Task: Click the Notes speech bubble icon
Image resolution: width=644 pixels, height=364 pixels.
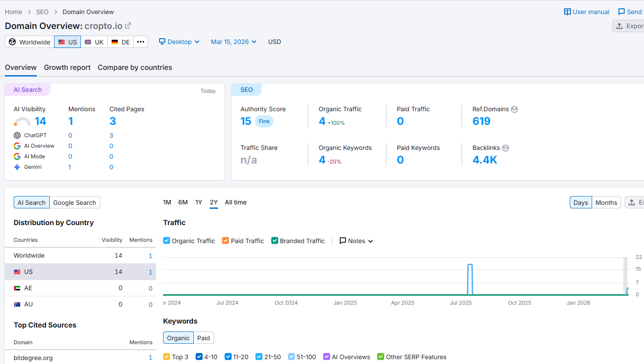Action: pos(343,241)
